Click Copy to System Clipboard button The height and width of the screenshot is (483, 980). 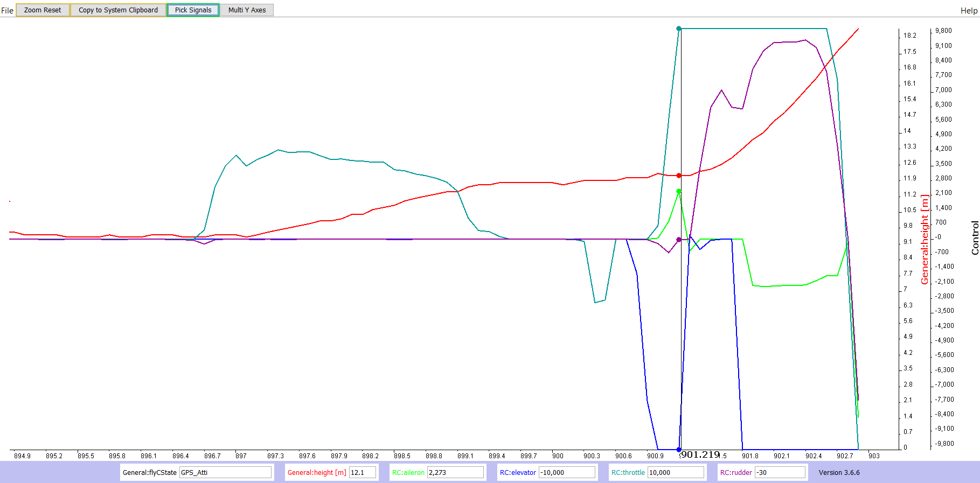118,10
